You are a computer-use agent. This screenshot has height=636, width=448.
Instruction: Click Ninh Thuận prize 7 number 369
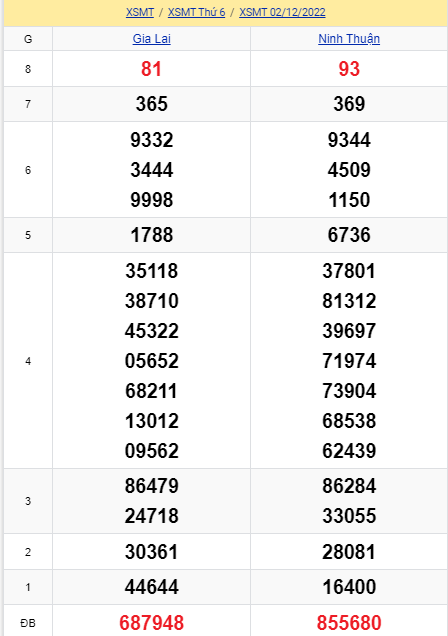click(349, 104)
